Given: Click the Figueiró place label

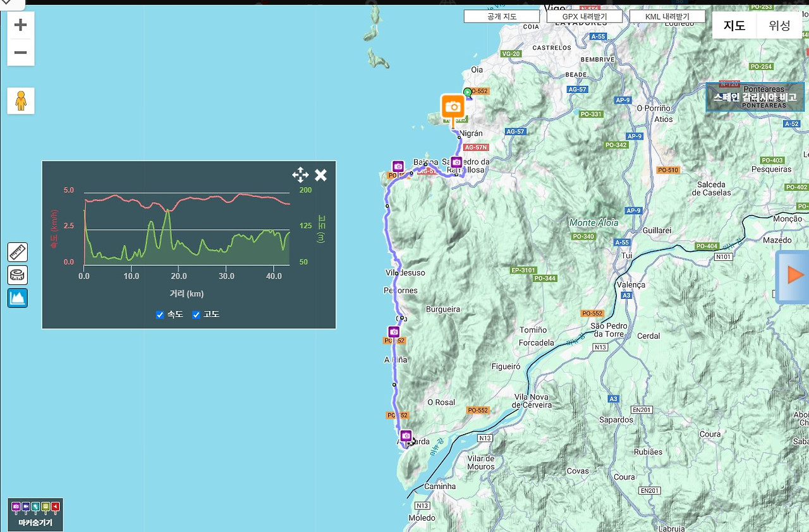Looking at the screenshot, I should coord(506,366).
